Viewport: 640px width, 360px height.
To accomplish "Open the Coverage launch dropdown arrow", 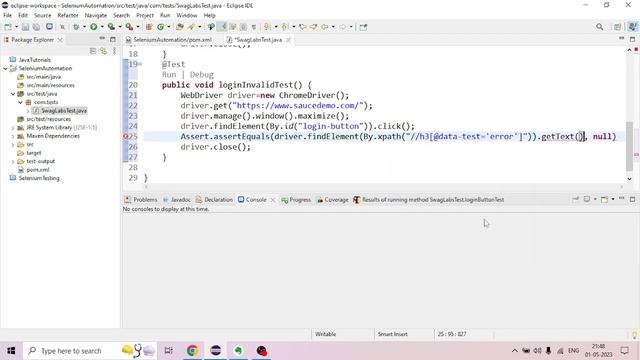I will (120, 27).
